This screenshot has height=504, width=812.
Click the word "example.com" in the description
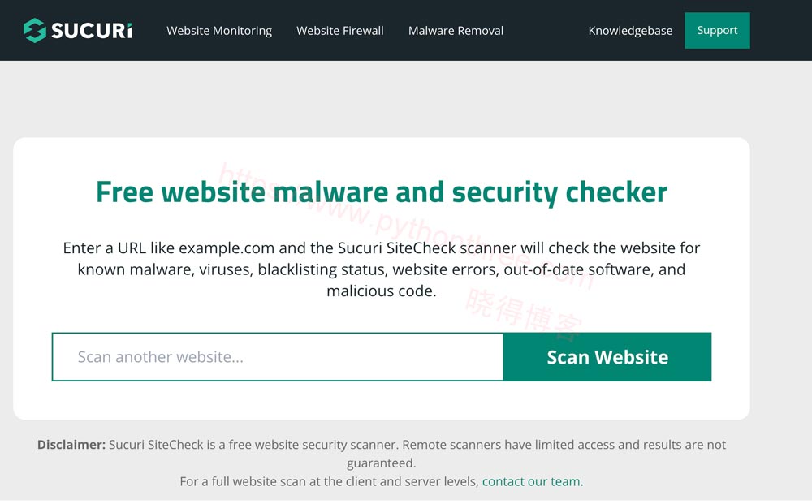tap(227, 248)
